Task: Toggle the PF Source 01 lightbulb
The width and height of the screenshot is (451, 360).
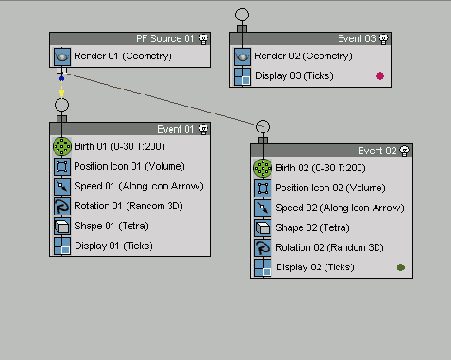Action: click(x=203, y=39)
